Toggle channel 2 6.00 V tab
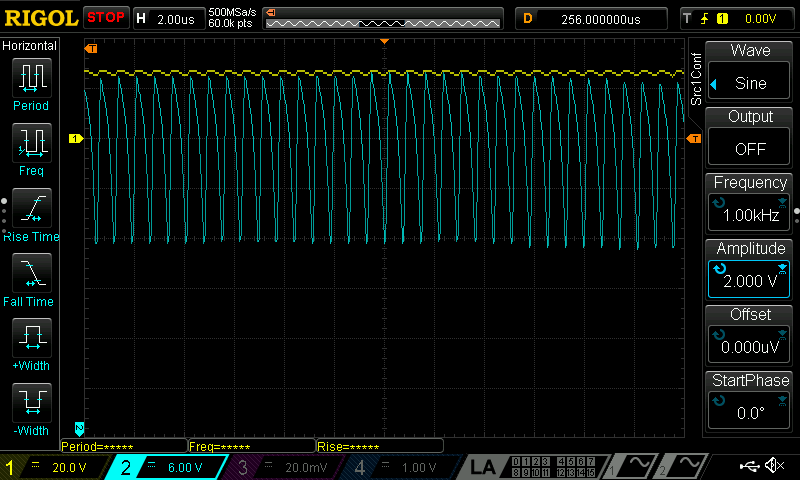800x480 pixels. pyautogui.click(x=167, y=467)
